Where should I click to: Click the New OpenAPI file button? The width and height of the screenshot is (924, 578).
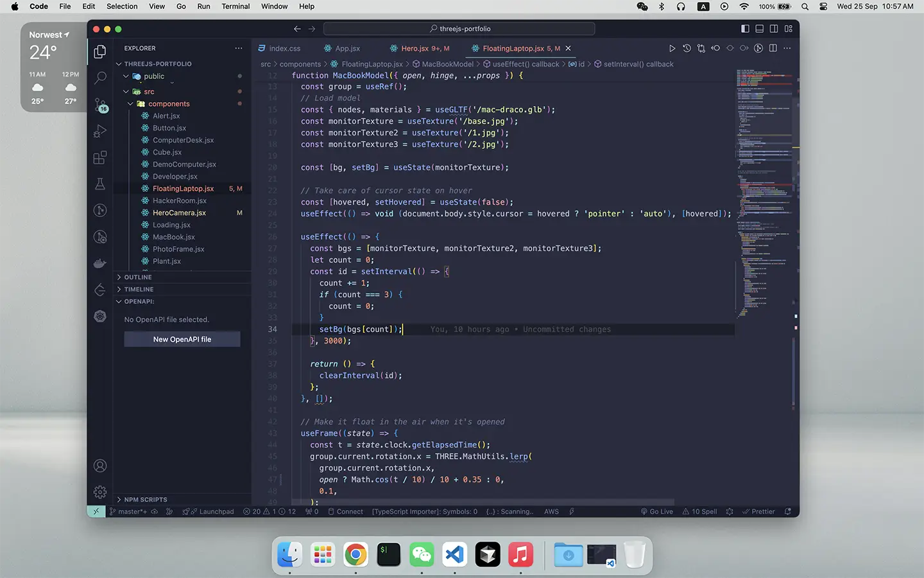pyautogui.click(x=182, y=339)
